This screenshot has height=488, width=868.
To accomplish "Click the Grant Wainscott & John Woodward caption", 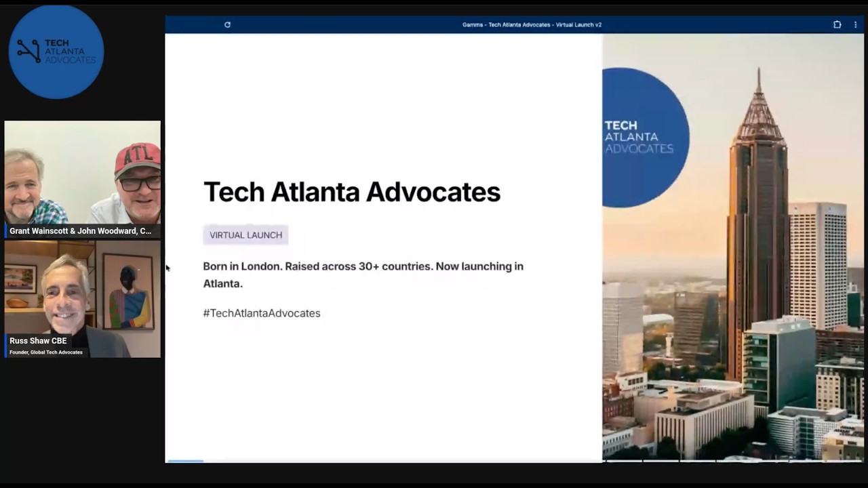I will click(x=81, y=231).
